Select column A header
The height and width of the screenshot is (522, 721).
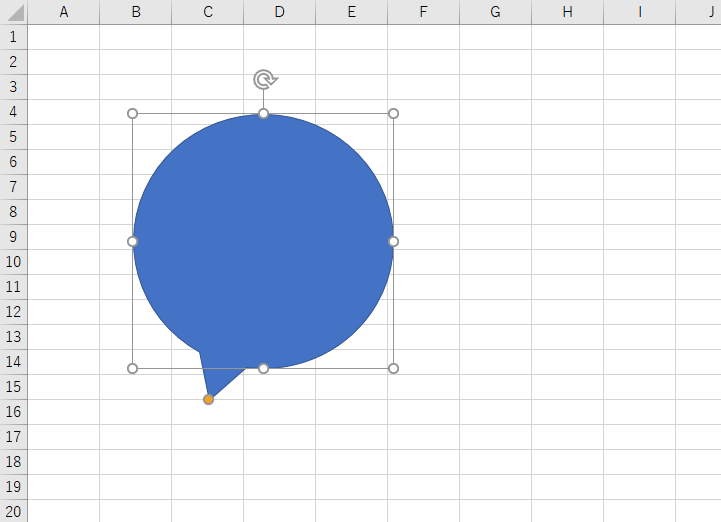coord(63,12)
